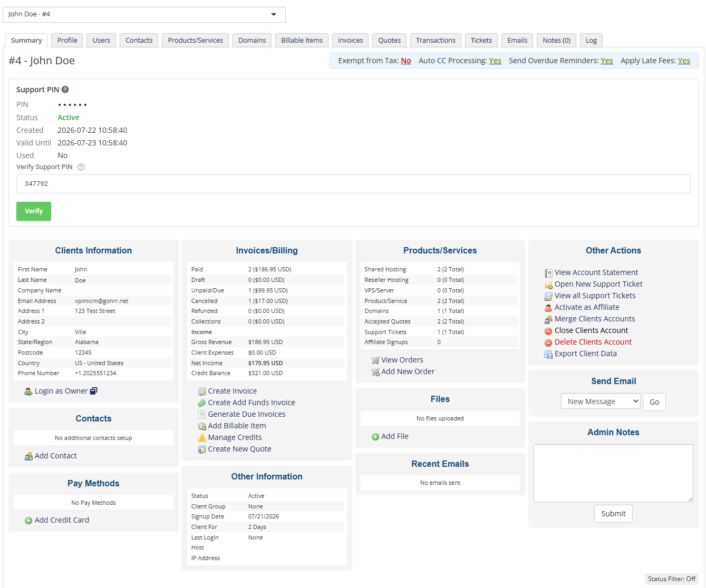706x588 pixels.
Task: Click the Login as Owner user icon
Action: (x=28, y=391)
